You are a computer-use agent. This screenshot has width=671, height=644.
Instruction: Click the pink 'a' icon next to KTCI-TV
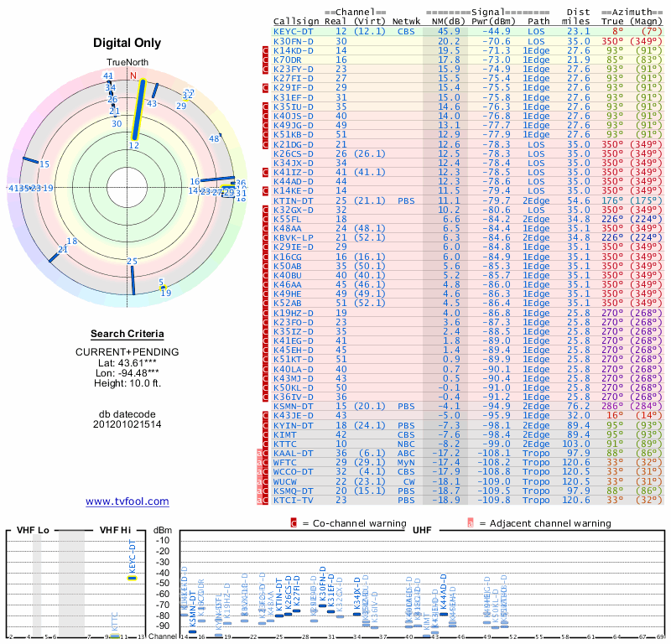click(259, 500)
